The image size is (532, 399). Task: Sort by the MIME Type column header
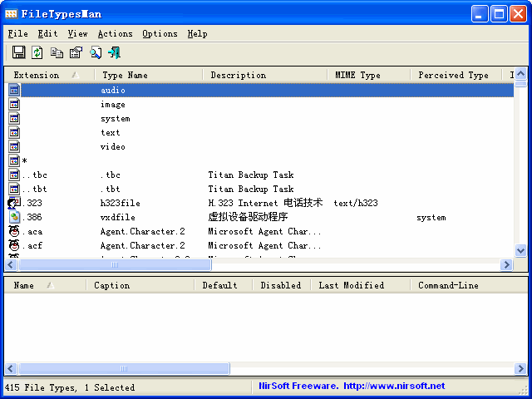pyautogui.click(x=368, y=75)
